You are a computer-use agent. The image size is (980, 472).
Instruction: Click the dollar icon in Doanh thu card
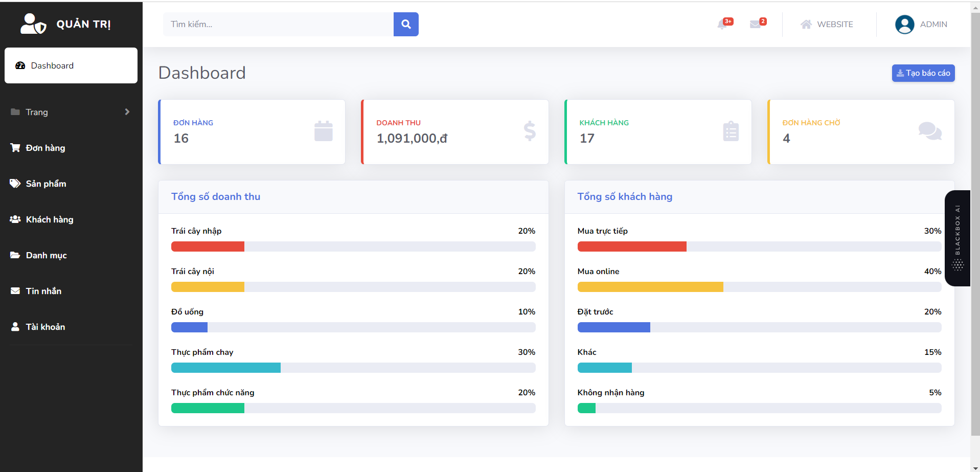tap(530, 131)
